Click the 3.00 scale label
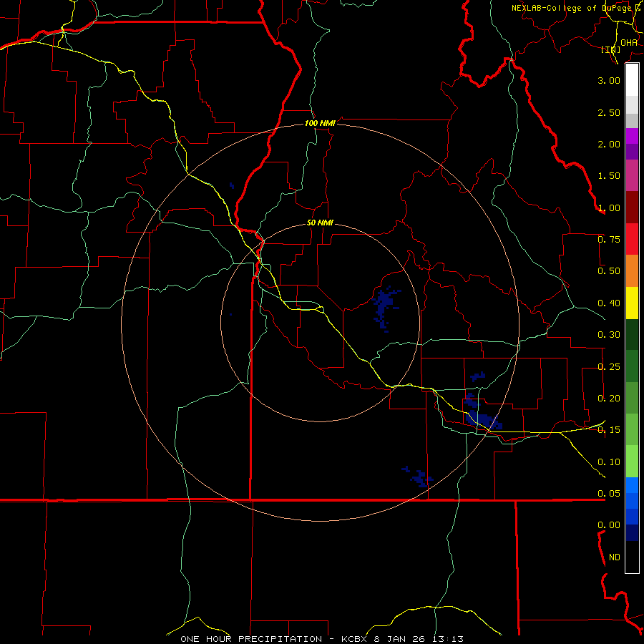The height and width of the screenshot is (644, 644). pyautogui.click(x=609, y=80)
